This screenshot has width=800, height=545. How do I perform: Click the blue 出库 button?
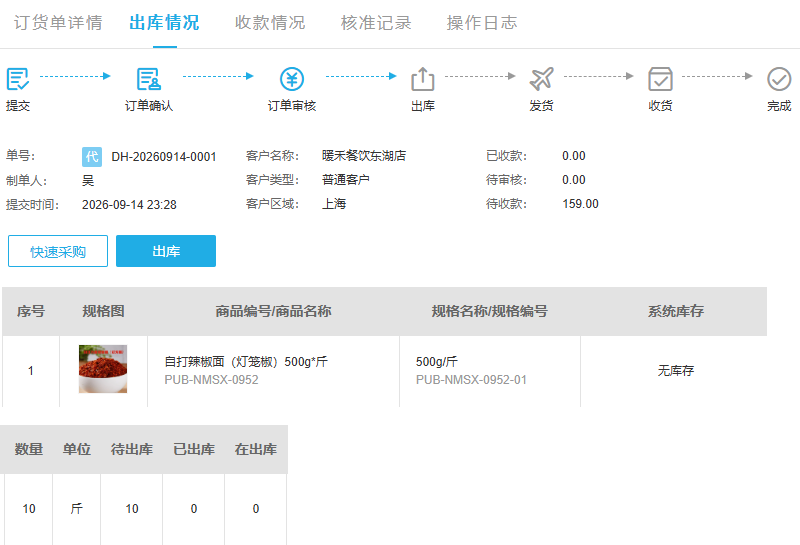click(x=166, y=251)
